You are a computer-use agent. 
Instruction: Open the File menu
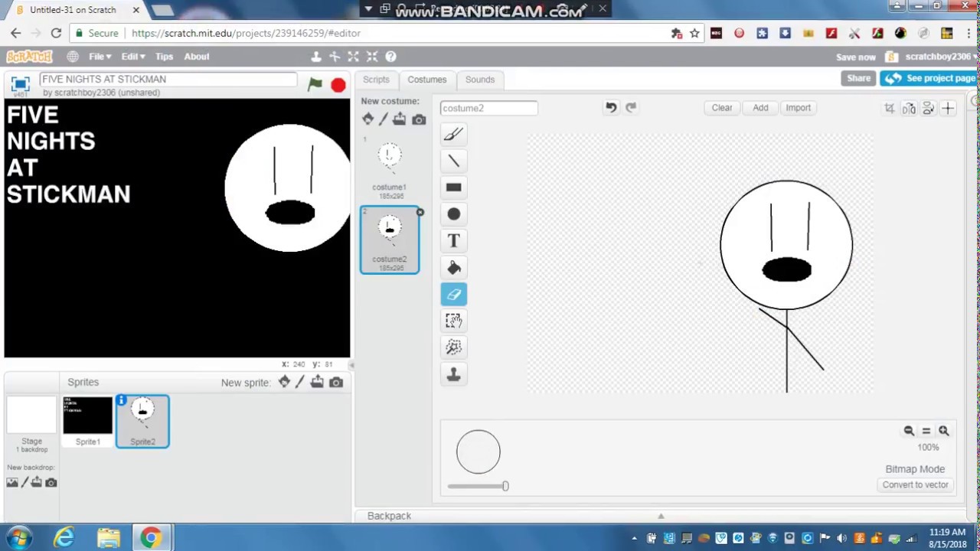(100, 57)
